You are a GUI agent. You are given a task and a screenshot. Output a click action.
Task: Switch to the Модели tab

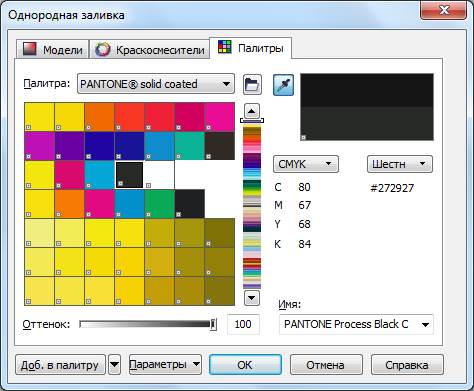[53, 49]
